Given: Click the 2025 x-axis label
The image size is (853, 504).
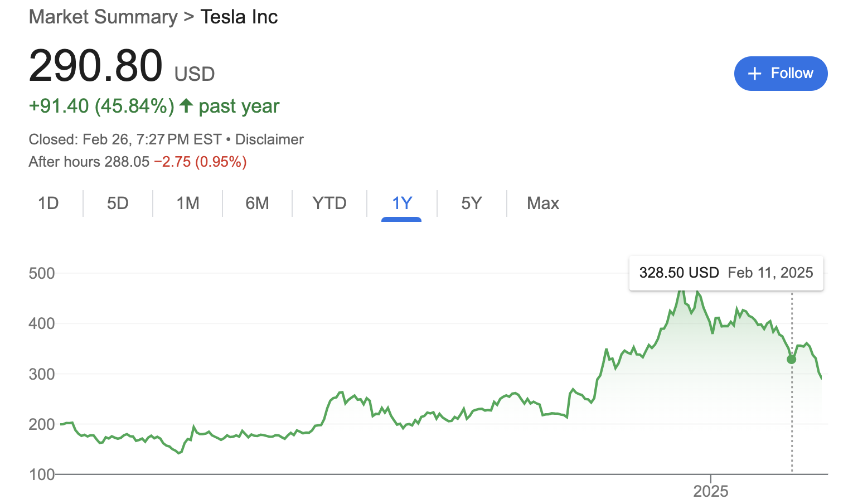Looking at the screenshot, I should pyautogui.click(x=710, y=491).
